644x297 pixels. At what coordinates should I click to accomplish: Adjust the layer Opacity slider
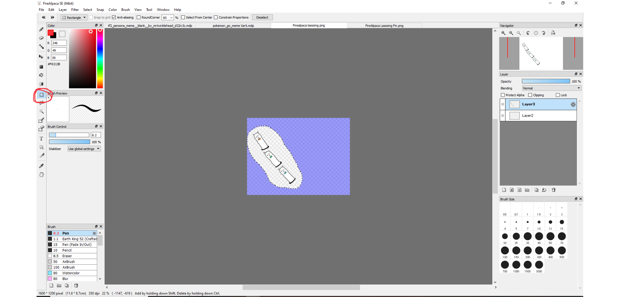click(x=546, y=81)
